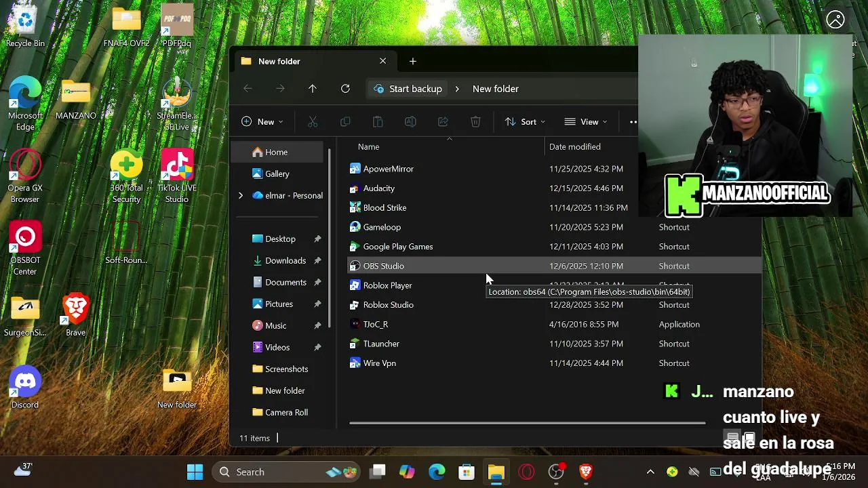
Task: Open the Brave desktop shortcut
Action: (x=75, y=315)
